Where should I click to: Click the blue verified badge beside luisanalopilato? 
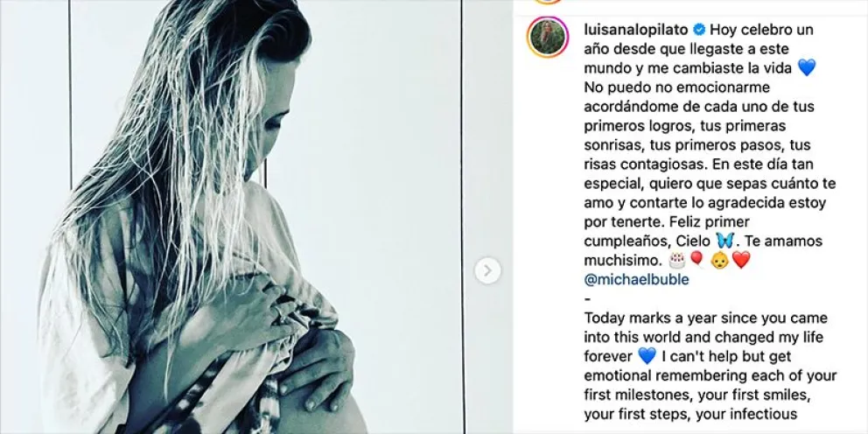point(699,29)
